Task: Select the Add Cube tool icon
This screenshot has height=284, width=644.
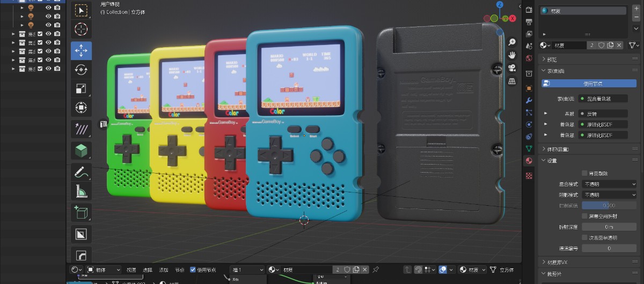Action: (x=81, y=213)
